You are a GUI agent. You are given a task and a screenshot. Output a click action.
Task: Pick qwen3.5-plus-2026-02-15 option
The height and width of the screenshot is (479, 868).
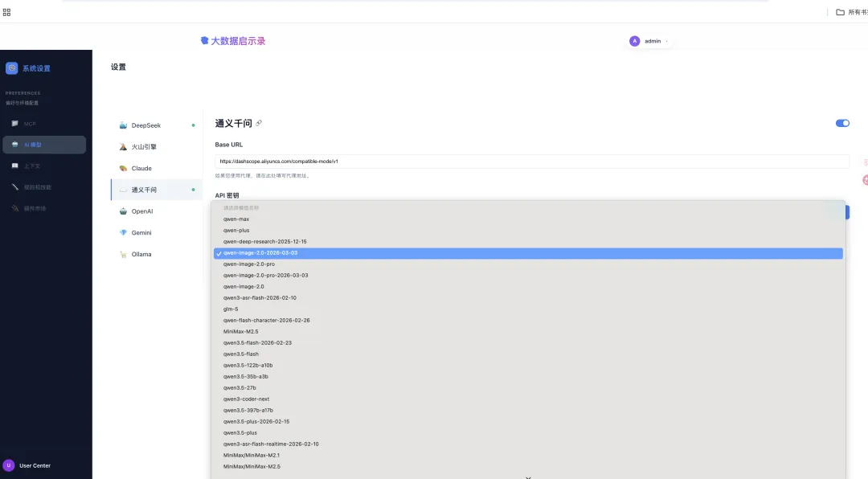[528, 422]
